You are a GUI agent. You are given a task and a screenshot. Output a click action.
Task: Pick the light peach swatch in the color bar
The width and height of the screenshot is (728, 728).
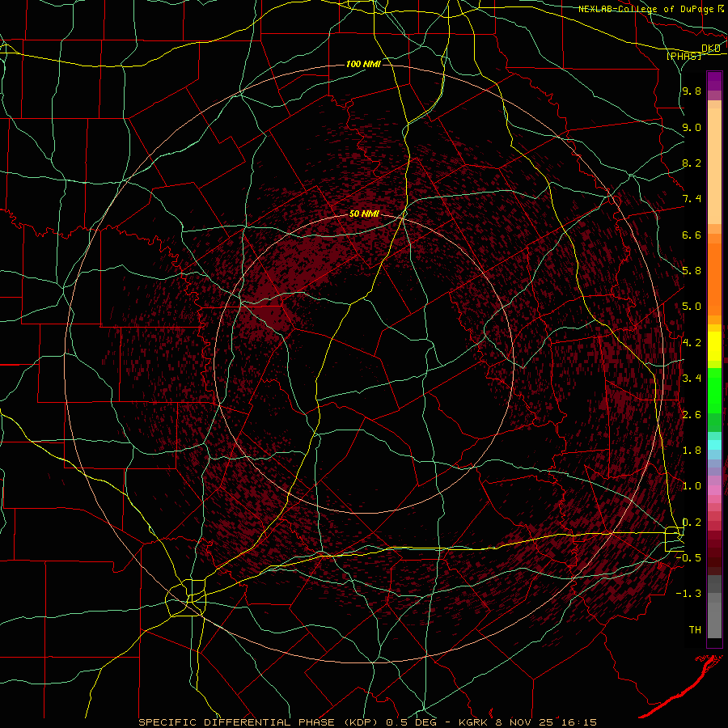pyautogui.click(x=714, y=166)
